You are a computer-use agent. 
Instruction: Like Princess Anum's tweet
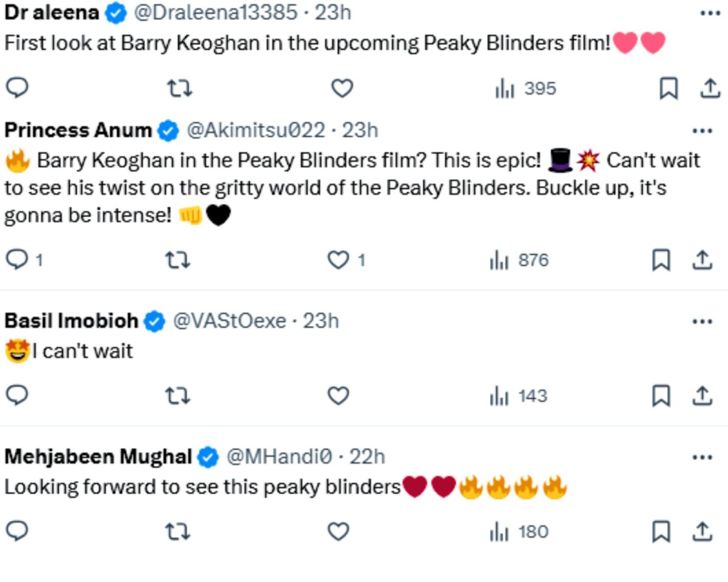[338, 260]
